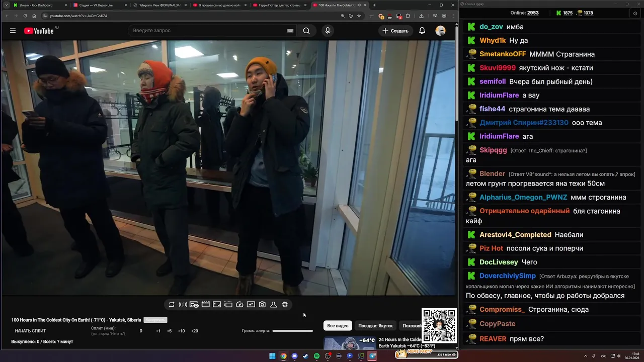Image resolution: width=644 pixels, height=362 pixels.
Task: Switch to Stream - Kick Dashboard tab
Action: (39, 5)
